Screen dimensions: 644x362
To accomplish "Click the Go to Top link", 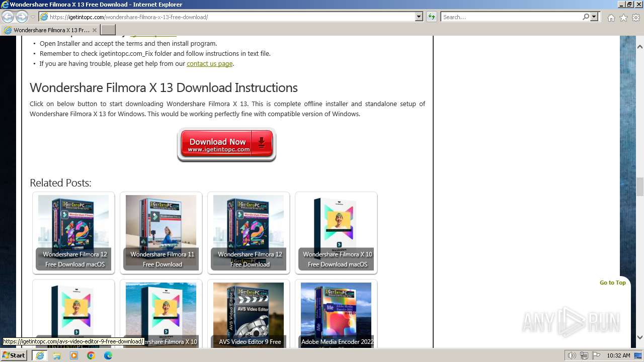I will pos(612,283).
